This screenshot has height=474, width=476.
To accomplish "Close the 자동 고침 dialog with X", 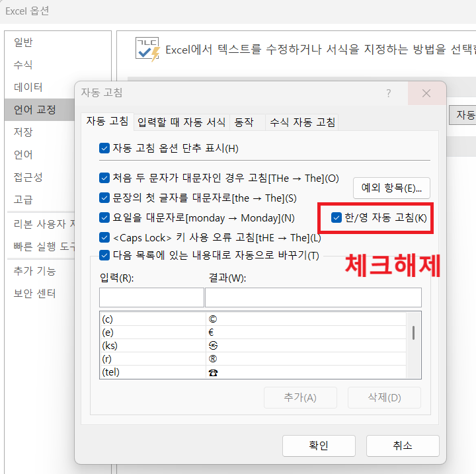I will point(426,93).
